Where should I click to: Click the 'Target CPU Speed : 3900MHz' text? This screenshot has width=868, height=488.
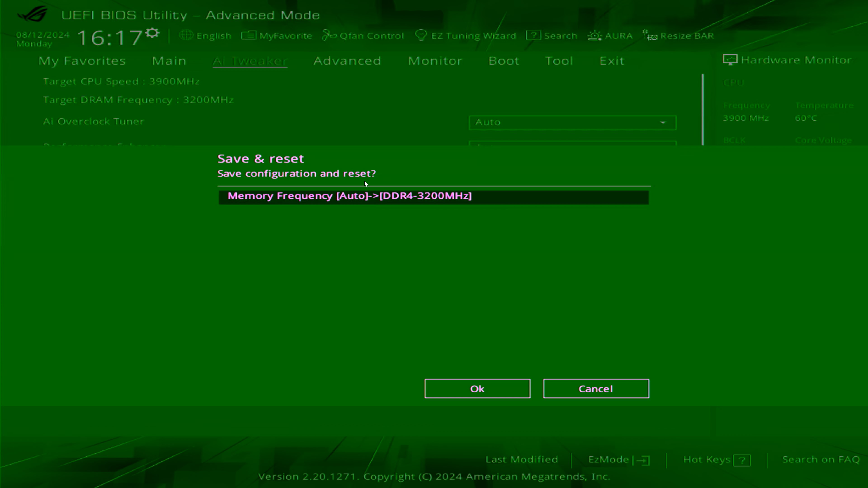(121, 82)
